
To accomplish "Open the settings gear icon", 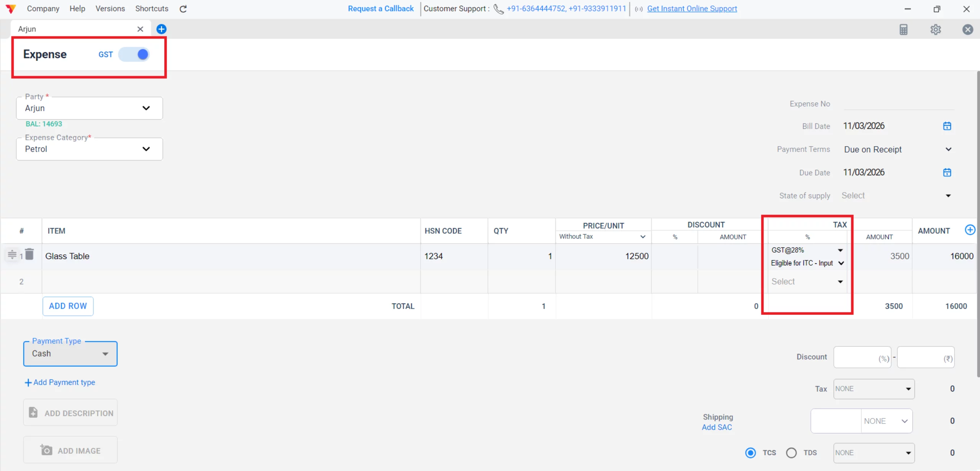I will point(936,29).
